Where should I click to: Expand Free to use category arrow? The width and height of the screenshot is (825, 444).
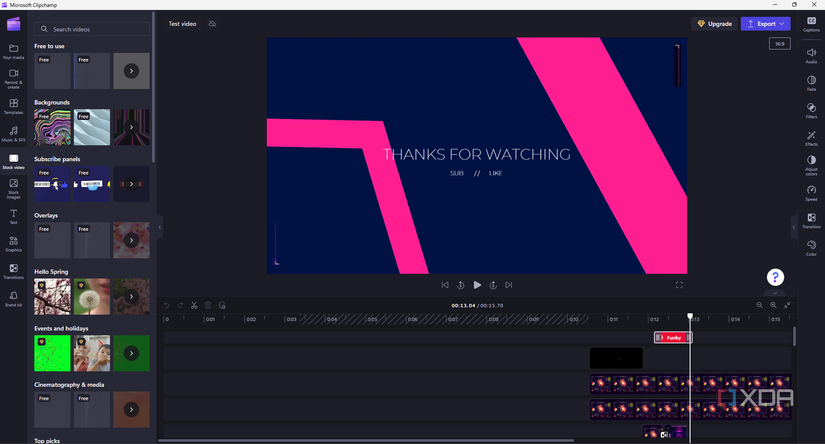tap(132, 70)
